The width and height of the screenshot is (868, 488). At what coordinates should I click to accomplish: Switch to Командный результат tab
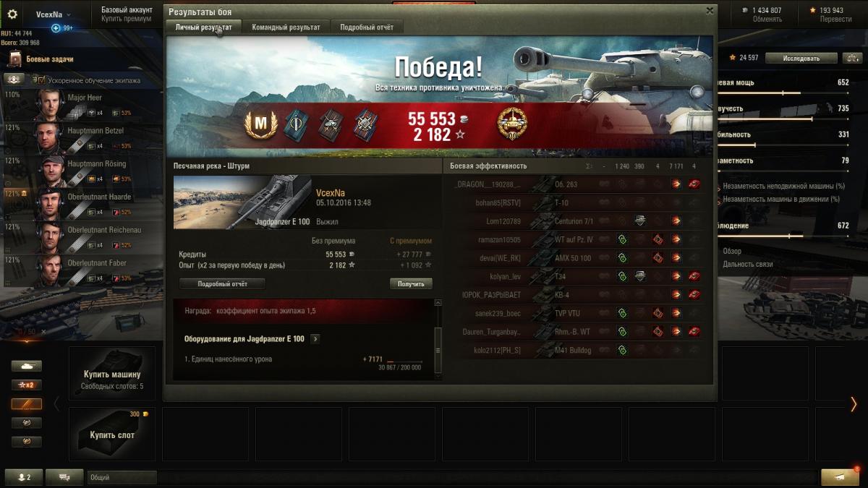pos(286,27)
